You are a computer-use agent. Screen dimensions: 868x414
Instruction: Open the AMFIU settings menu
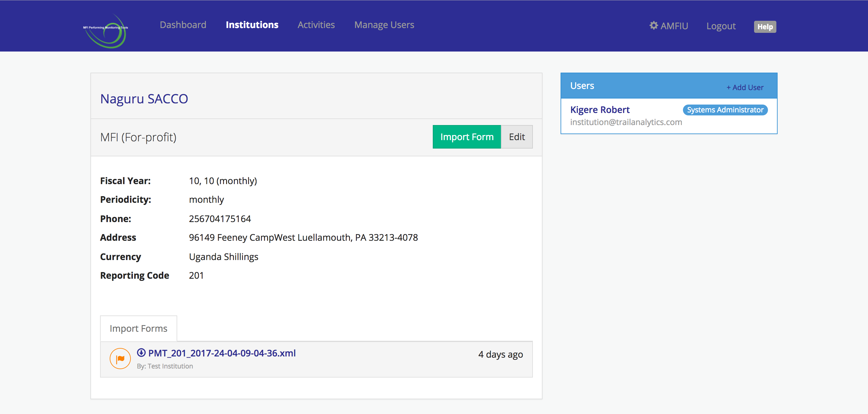click(x=674, y=26)
